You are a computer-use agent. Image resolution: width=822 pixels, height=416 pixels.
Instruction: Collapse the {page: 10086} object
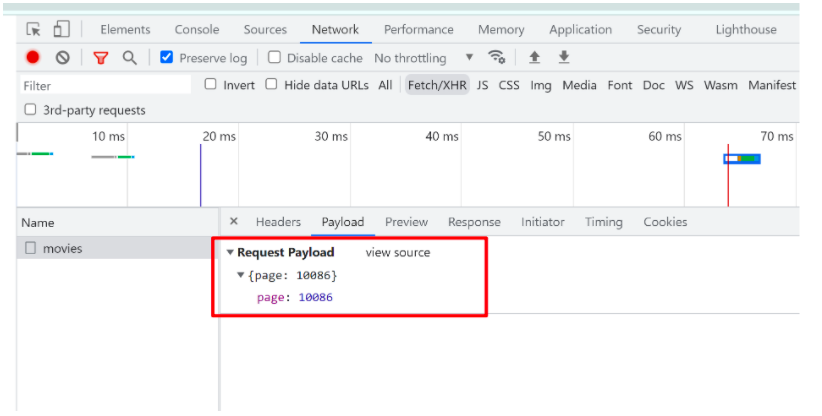point(240,275)
